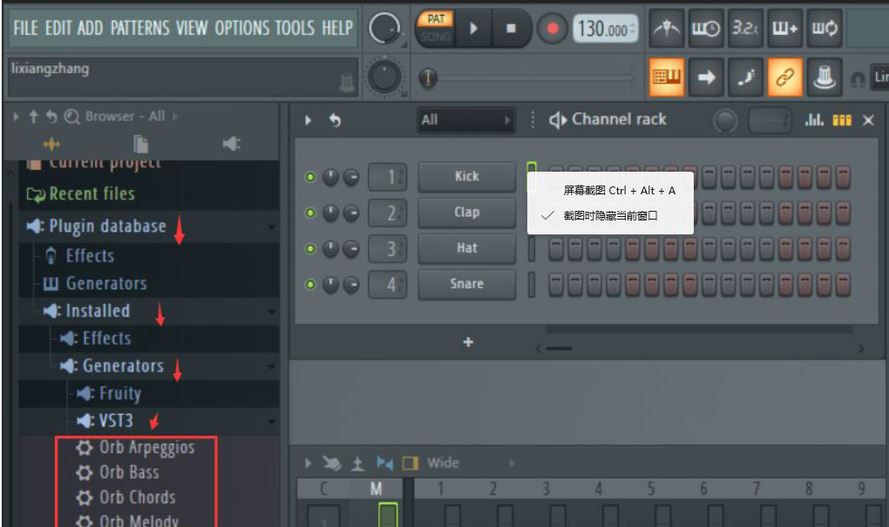889x527 pixels.
Task: Click the browser reread undo arrow
Action: pos(52,117)
